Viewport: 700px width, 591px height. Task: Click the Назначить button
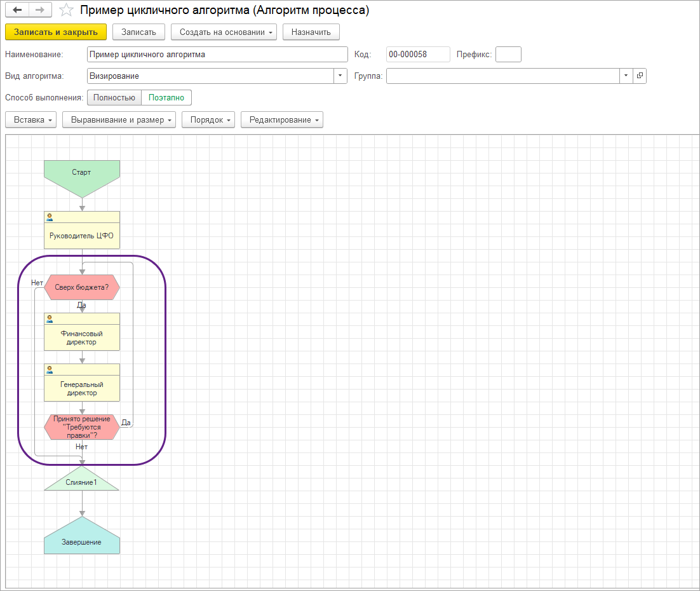click(x=311, y=32)
